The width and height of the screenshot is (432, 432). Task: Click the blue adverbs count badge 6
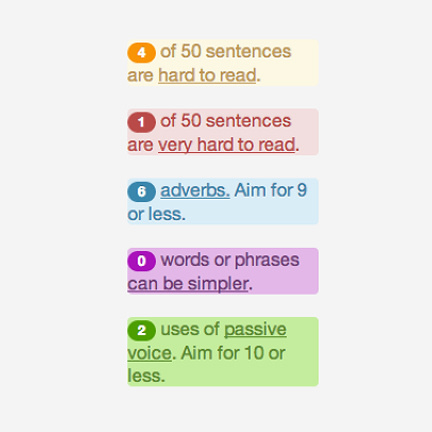point(141,192)
